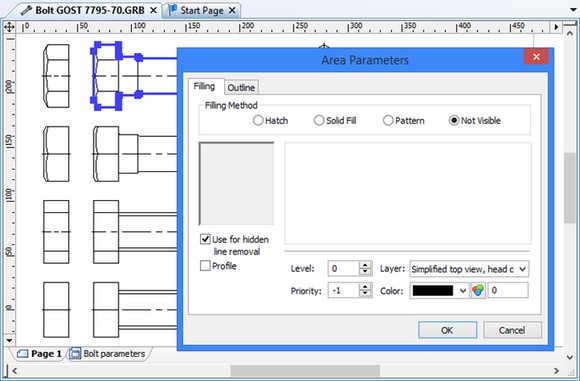
Task: Switch to the Outline tab
Action: (x=241, y=88)
